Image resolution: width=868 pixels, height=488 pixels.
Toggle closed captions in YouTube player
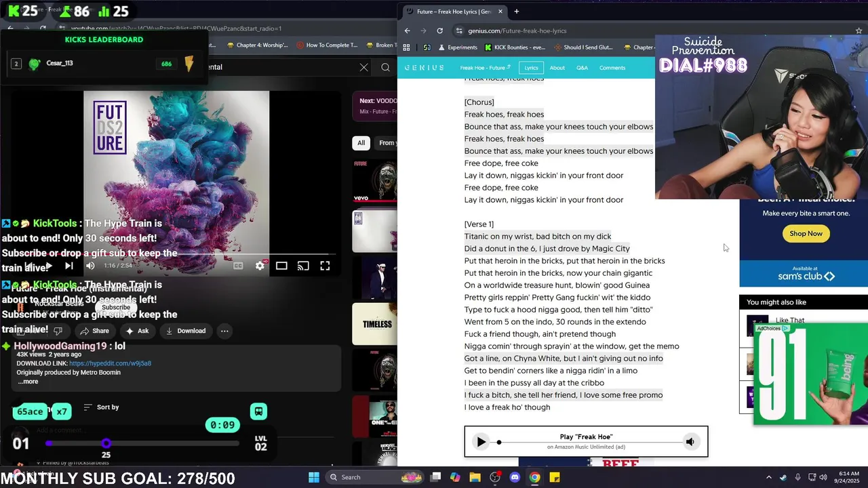pyautogui.click(x=238, y=266)
